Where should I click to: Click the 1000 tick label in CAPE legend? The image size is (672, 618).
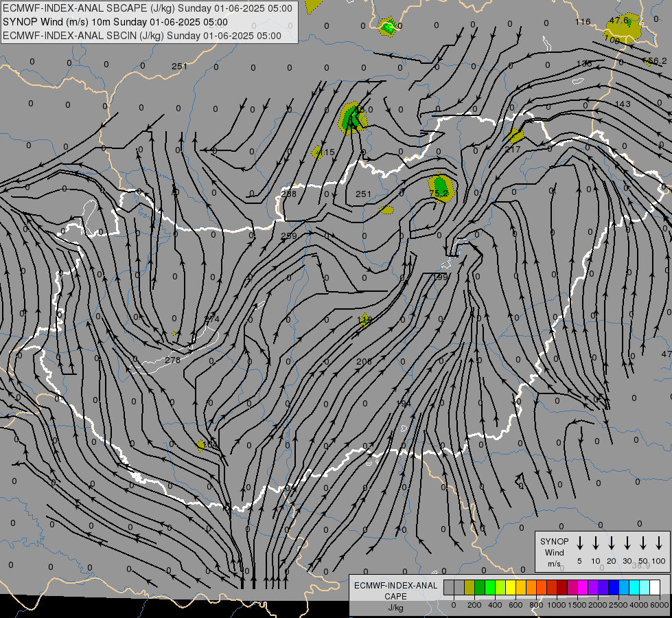coord(556,605)
